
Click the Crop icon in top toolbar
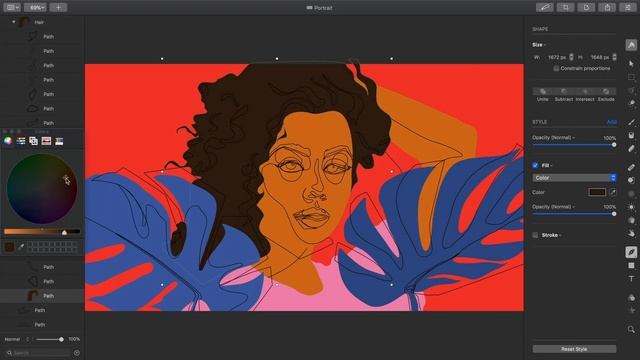pyautogui.click(x=565, y=7)
